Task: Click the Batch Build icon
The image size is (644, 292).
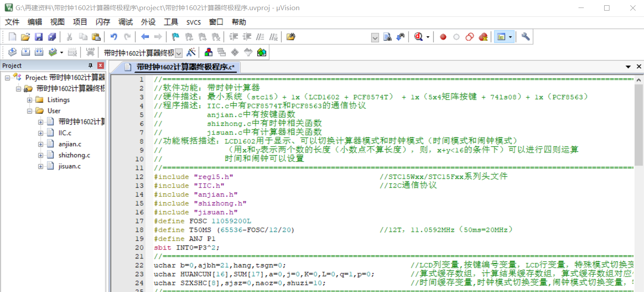Action: (x=53, y=52)
